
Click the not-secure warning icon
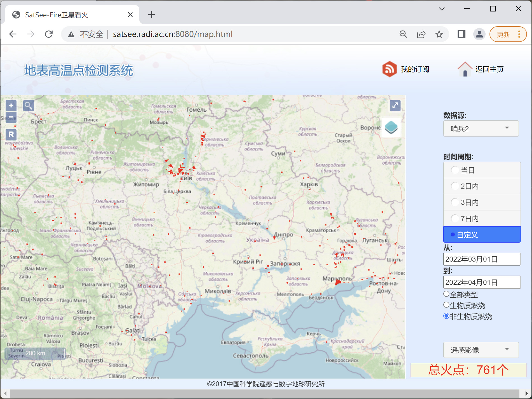(71, 34)
